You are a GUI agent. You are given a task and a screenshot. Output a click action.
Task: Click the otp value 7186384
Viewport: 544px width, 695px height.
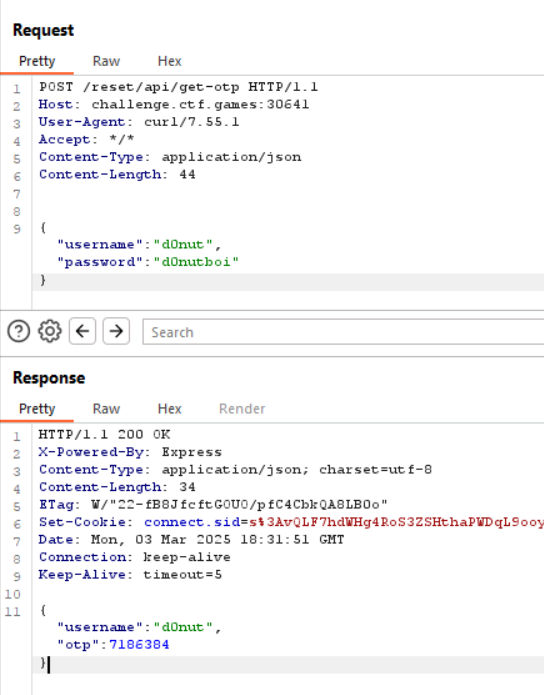pos(139,644)
